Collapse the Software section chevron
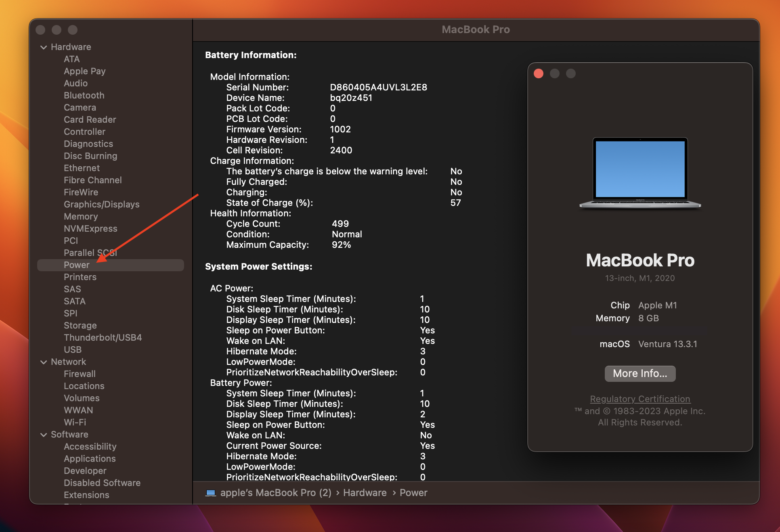Screen dimensions: 780x532 click(x=44, y=435)
